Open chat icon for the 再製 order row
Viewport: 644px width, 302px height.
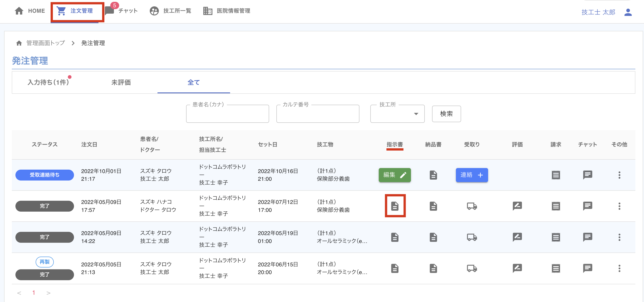coord(587,268)
